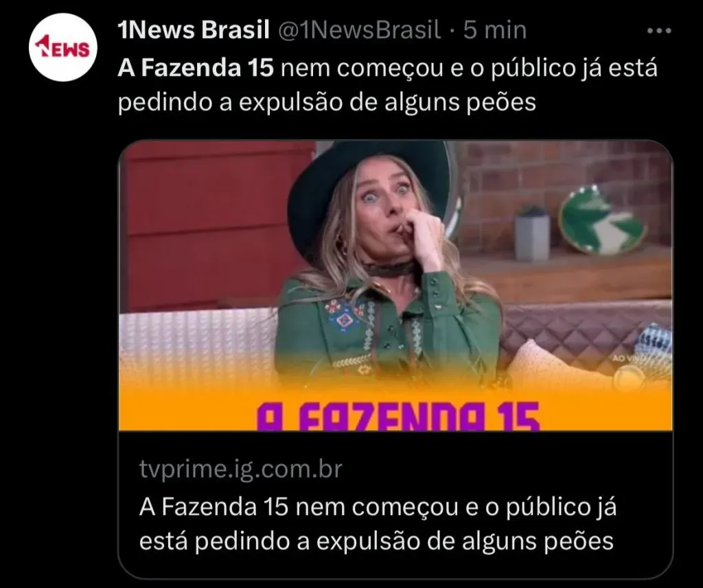Click the green decorative plate on the shelf
The image size is (703, 588).
[x=601, y=220]
